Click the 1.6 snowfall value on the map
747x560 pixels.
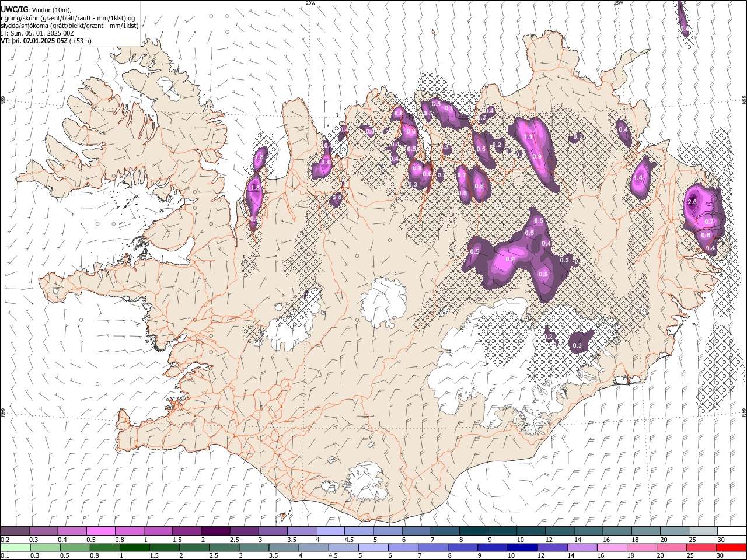(326, 162)
